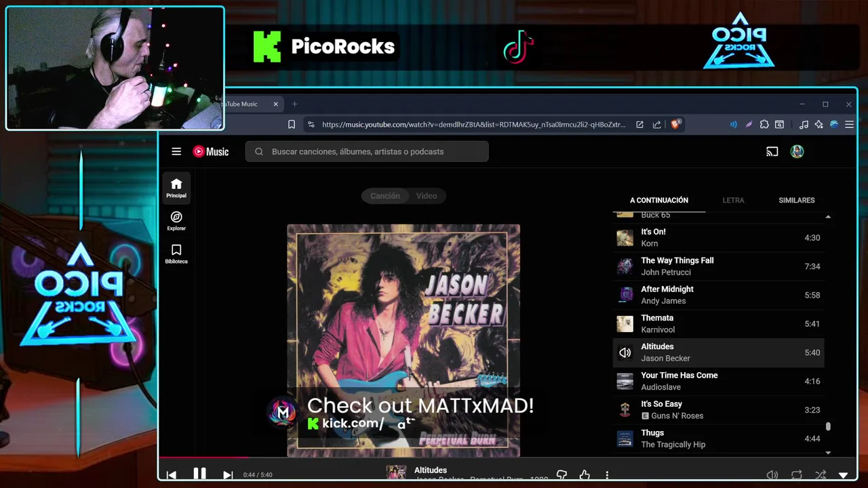This screenshot has height=488, width=868.
Task: Open the browser main menu icon
Action: [849, 125]
